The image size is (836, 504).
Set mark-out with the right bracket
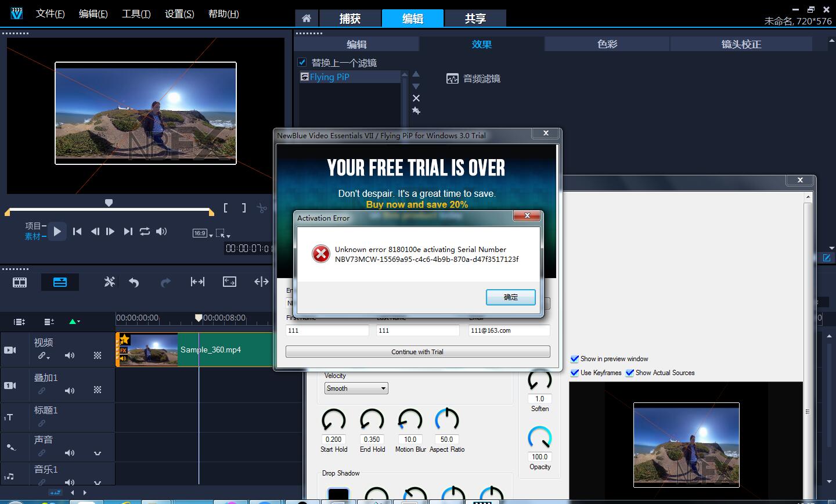244,207
